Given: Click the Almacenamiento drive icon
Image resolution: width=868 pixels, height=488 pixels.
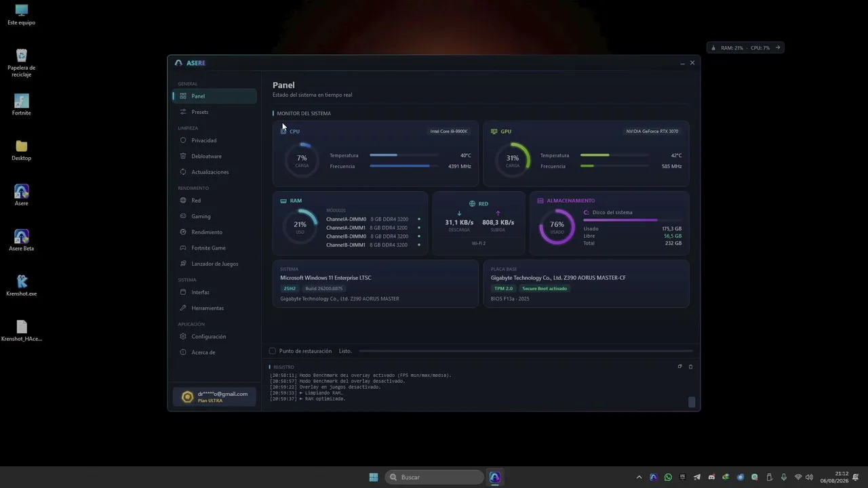Looking at the screenshot, I should 540,201.
